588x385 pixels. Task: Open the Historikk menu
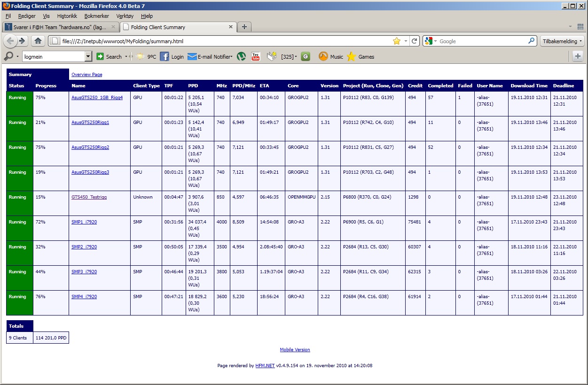pos(67,16)
